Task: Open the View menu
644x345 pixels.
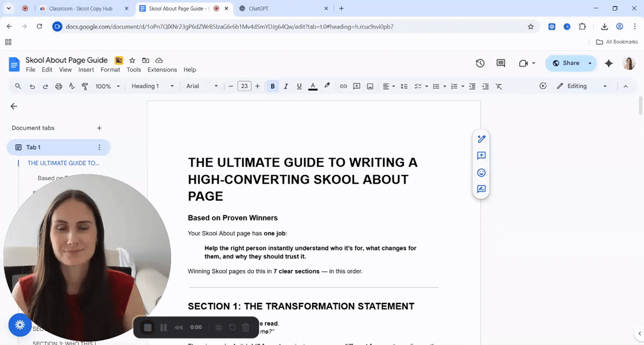Action: point(65,70)
